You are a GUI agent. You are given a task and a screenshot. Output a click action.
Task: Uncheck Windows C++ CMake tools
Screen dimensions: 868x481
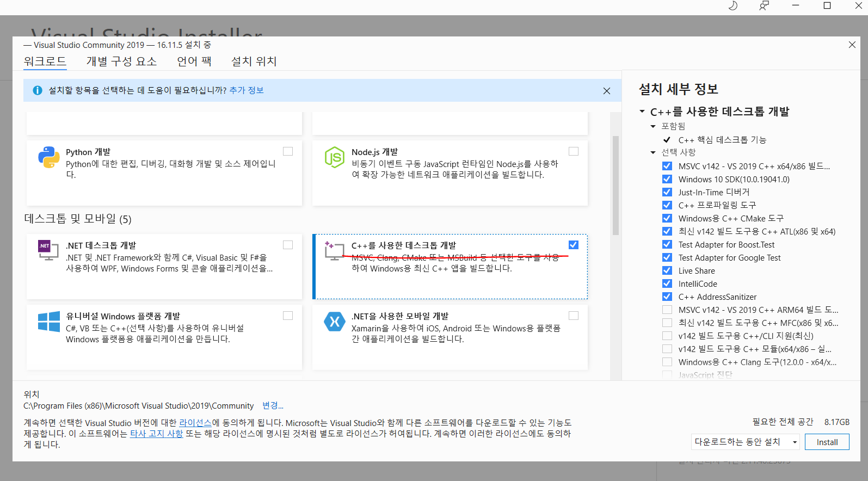point(667,218)
